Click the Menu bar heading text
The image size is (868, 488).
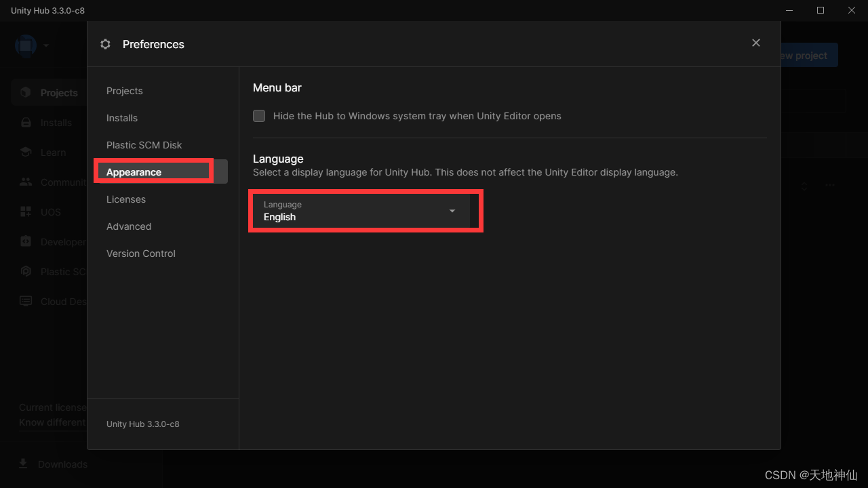pos(277,87)
